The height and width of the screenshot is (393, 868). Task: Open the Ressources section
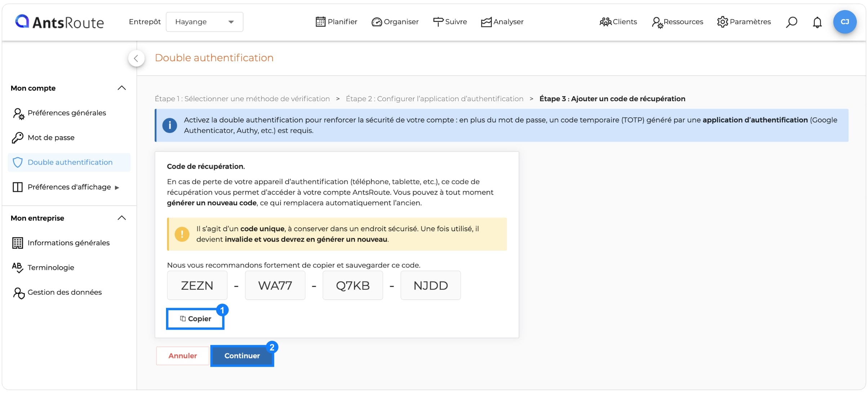677,22
